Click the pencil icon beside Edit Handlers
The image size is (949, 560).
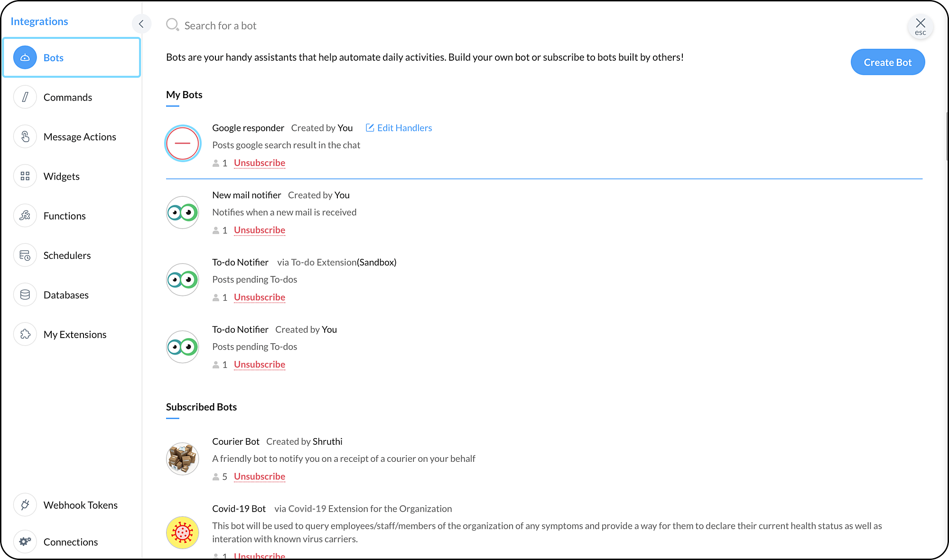[370, 128]
